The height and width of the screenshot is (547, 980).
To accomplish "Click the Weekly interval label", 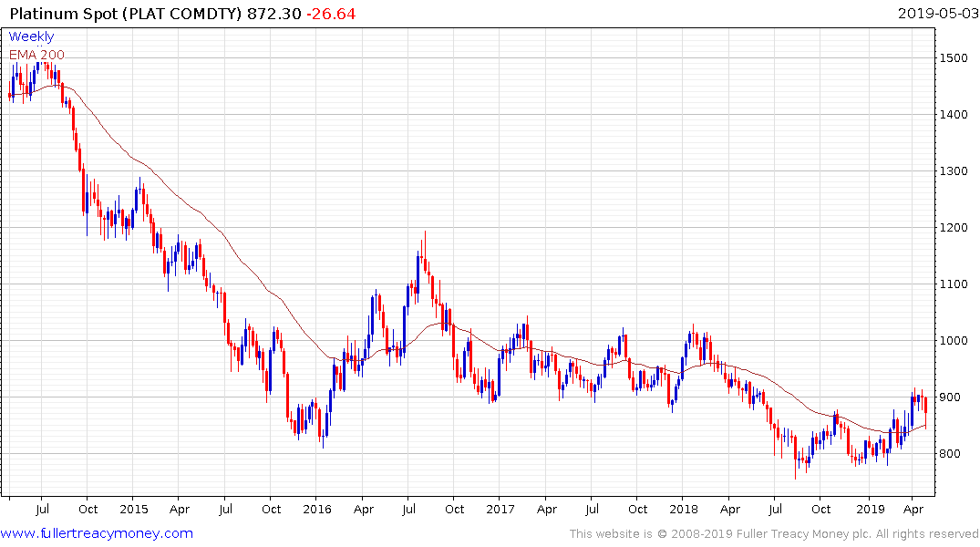I will coord(31,36).
